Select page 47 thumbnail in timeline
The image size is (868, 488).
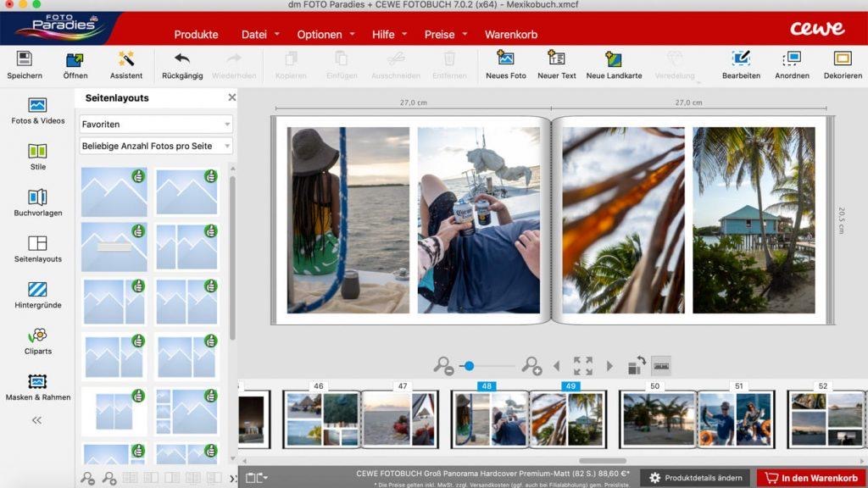pyautogui.click(x=400, y=419)
